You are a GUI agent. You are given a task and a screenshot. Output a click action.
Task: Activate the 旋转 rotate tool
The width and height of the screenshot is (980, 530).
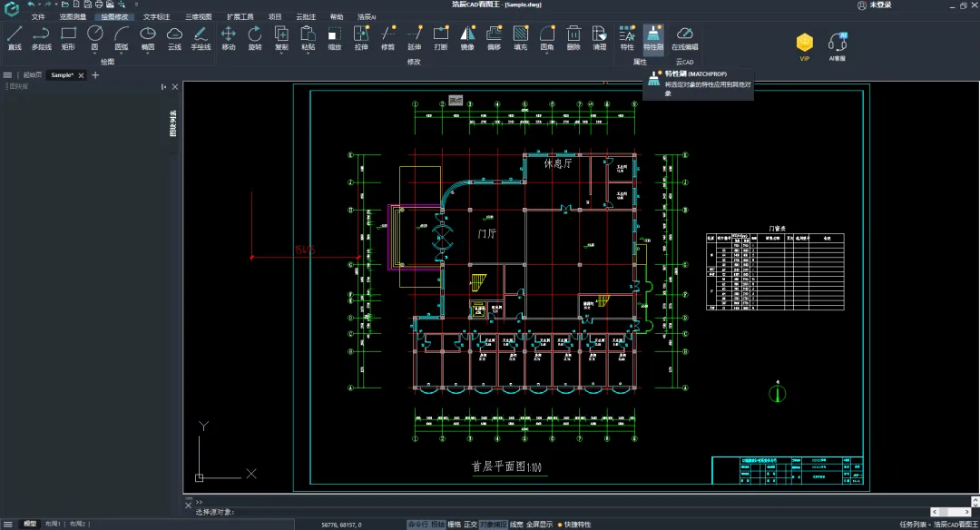[254, 38]
